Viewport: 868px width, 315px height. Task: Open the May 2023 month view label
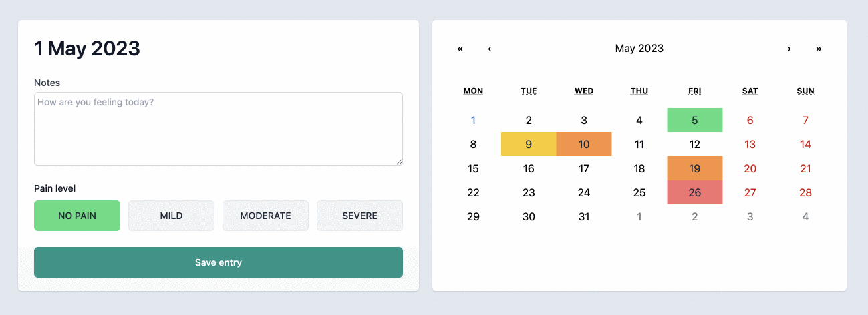tap(639, 49)
